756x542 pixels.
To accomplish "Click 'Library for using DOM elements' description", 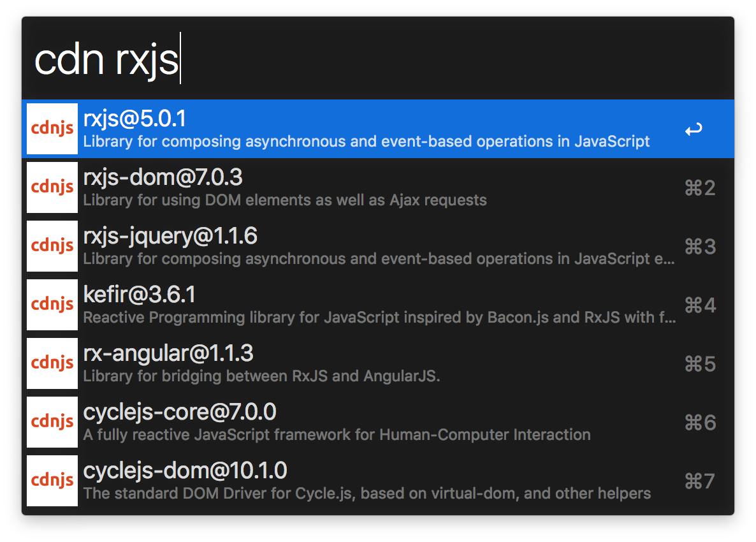I will pos(285,200).
